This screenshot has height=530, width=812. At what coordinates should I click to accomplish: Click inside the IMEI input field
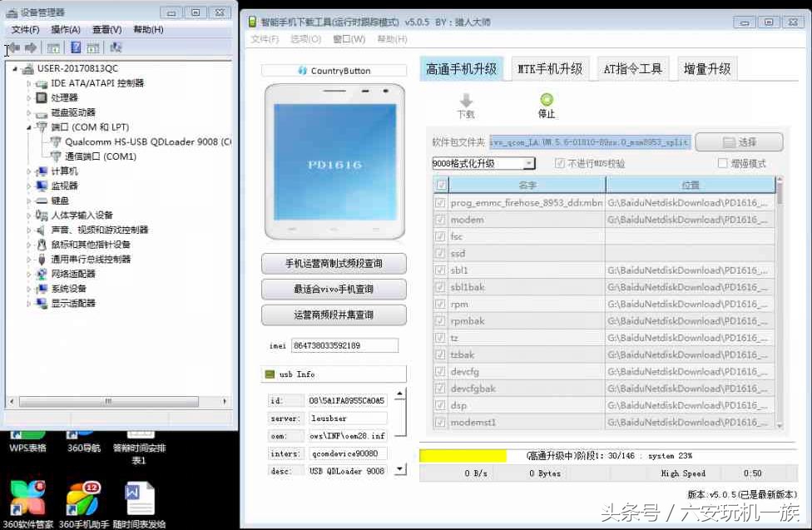point(345,344)
